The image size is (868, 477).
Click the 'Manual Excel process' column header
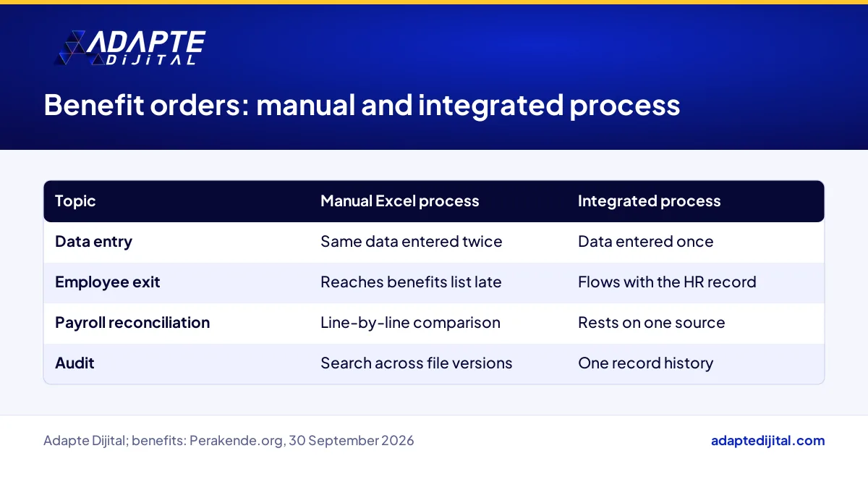tap(400, 201)
